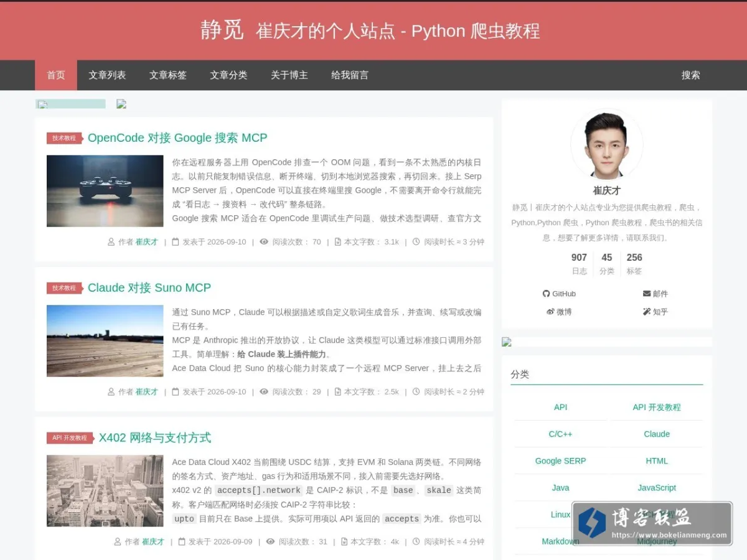Click eye view-count icon on OpenCode post
The width and height of the screenshot is (747, 560).
(264, 241)
